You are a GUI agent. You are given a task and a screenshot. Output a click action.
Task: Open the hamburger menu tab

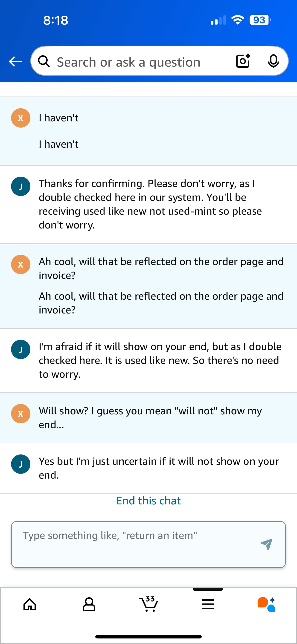tap(208, 604)
